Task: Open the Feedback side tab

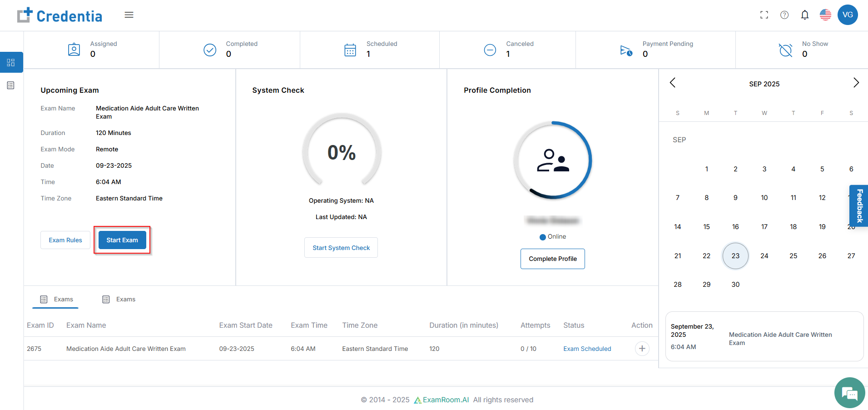Action: pos(859,206)
